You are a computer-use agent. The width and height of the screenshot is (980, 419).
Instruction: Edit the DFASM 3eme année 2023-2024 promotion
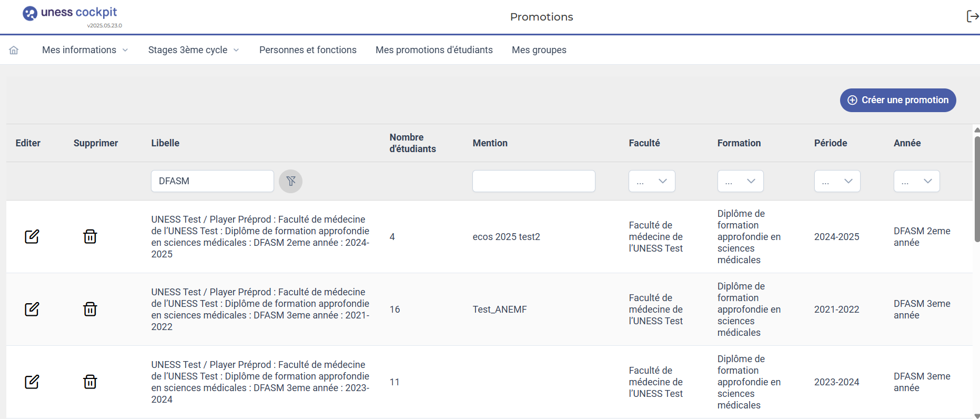tap(32, 382)
